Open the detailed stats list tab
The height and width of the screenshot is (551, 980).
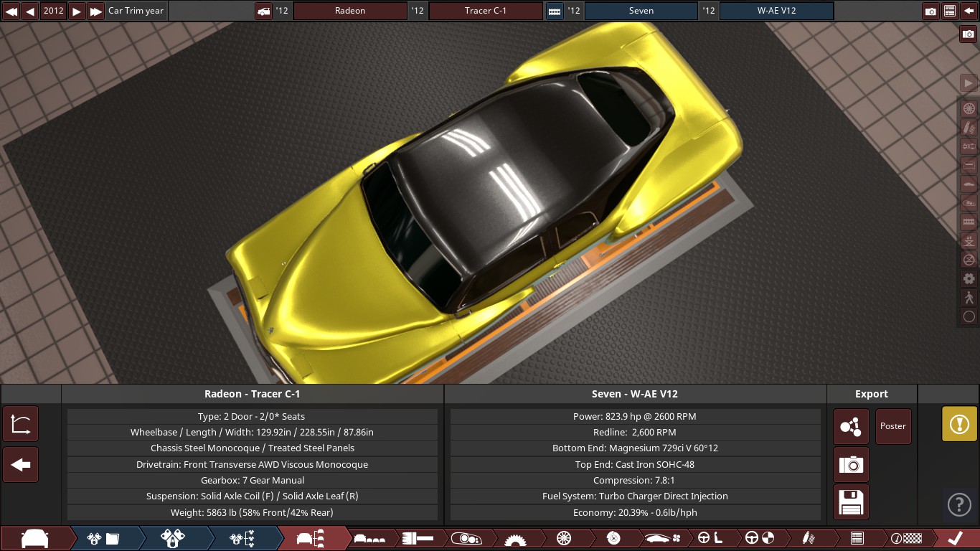[857, 539]
